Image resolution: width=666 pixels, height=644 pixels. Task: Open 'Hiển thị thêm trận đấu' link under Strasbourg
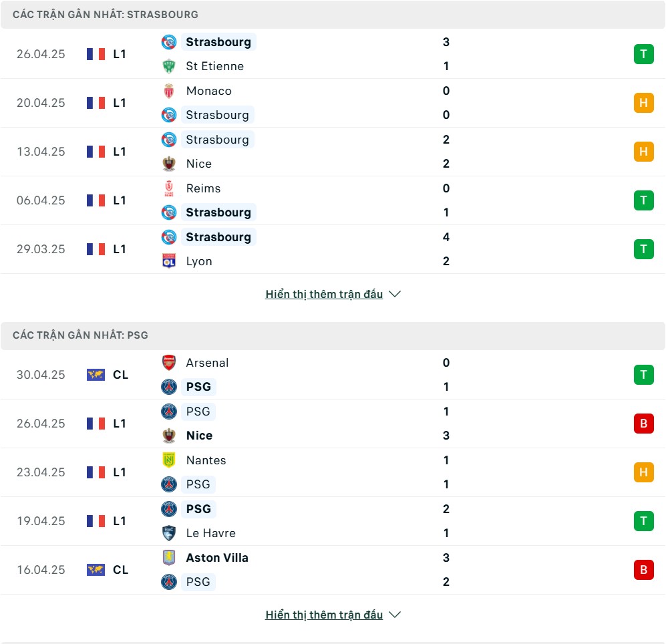[x=324, y=294]
